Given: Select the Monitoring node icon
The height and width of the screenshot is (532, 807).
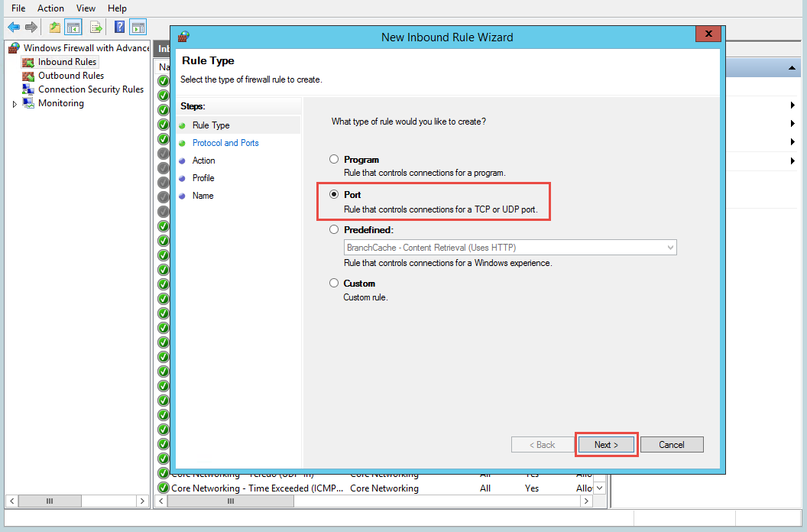Looking at the screenshot, I should (x=28, y=103).
